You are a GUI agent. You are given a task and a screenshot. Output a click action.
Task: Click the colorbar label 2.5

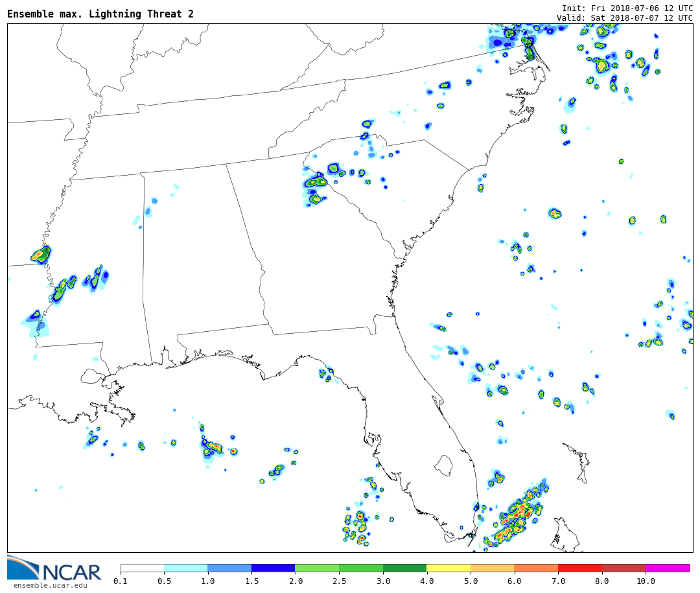coord(339,581)
